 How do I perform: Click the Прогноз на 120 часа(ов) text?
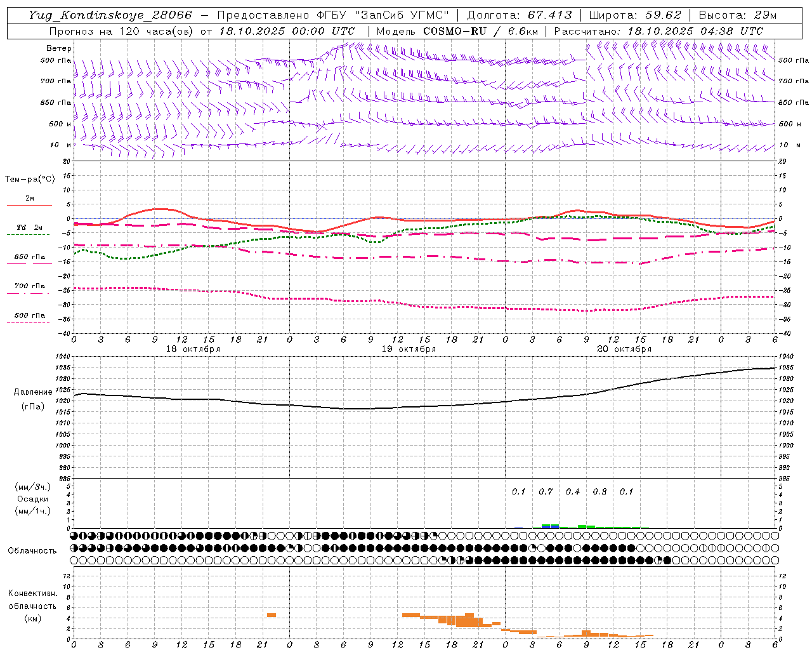click(122, 31)
